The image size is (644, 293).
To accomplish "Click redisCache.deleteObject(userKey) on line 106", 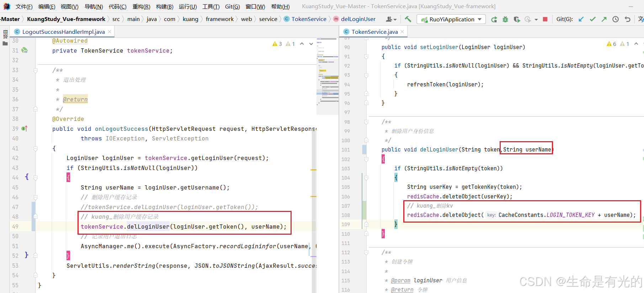I will pos(460,196).
